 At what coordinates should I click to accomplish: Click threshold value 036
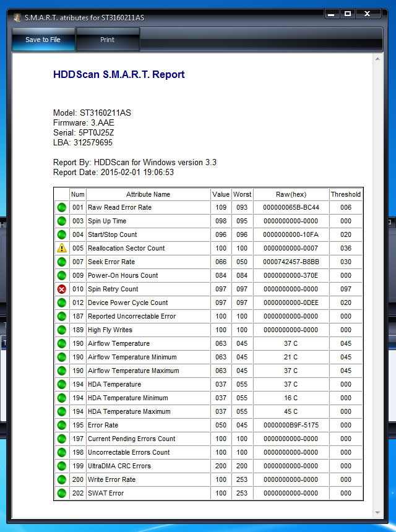pos(346,248)
